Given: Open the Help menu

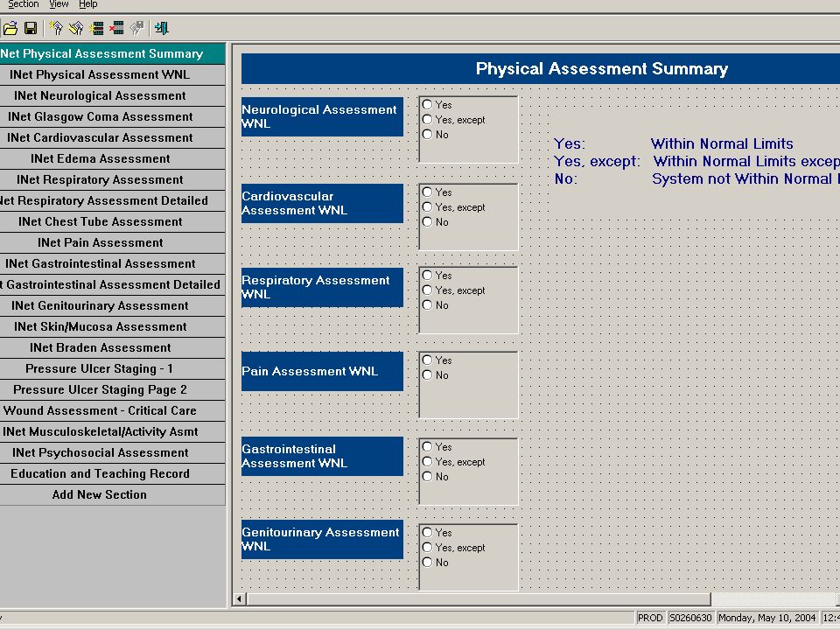Looking at the screenshot, I should point(87,4).
